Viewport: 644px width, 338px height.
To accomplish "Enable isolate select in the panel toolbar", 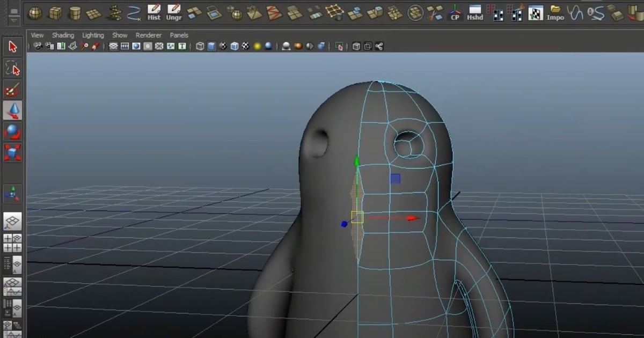I will [338, 46].
